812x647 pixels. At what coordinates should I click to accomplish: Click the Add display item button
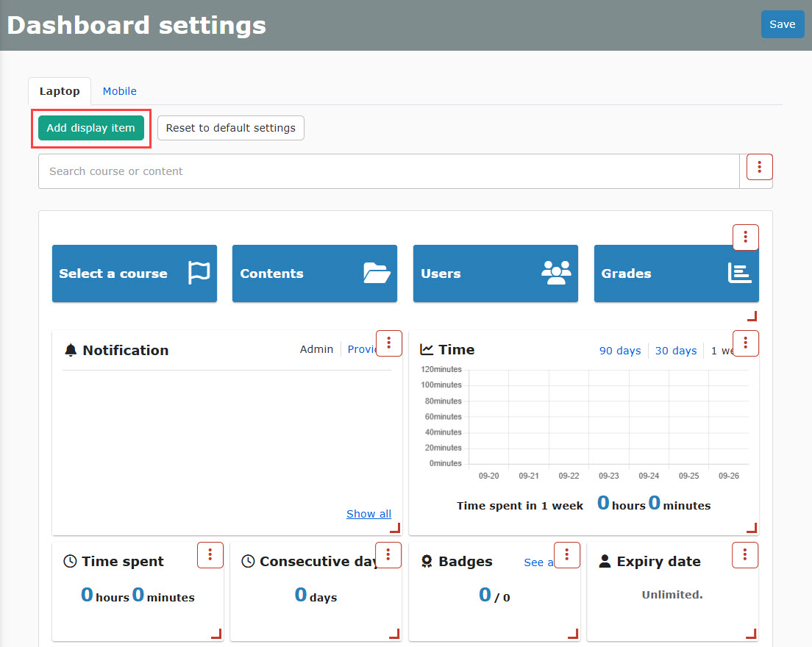(90, 128)
